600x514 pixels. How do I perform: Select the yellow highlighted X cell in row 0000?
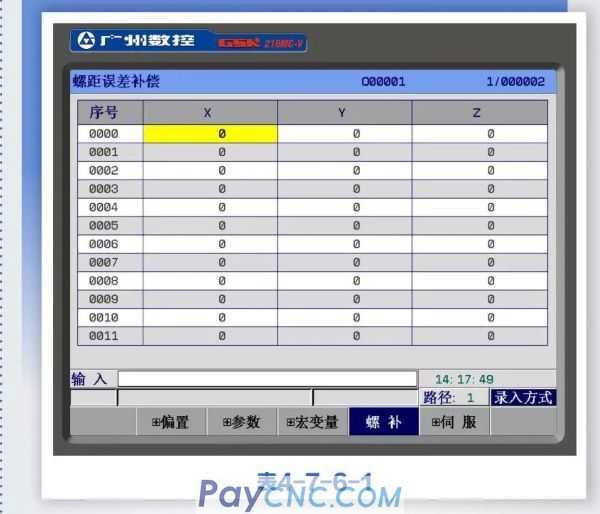pos(210,133)
